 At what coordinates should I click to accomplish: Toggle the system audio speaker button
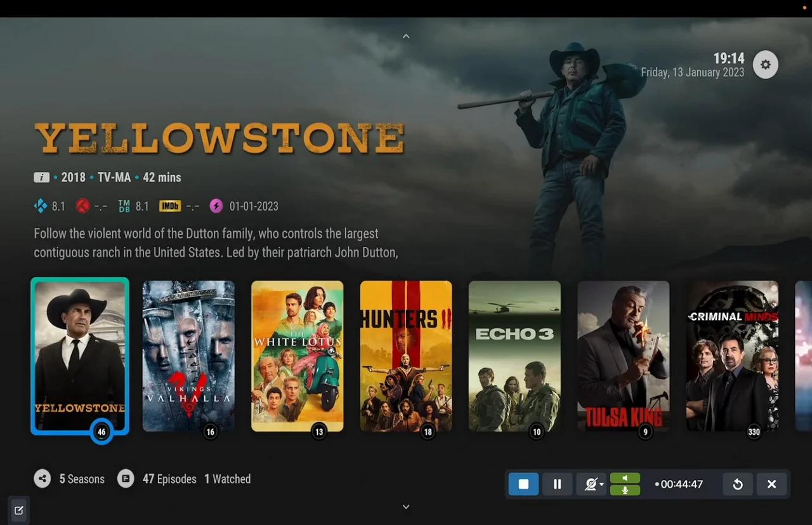625,478
